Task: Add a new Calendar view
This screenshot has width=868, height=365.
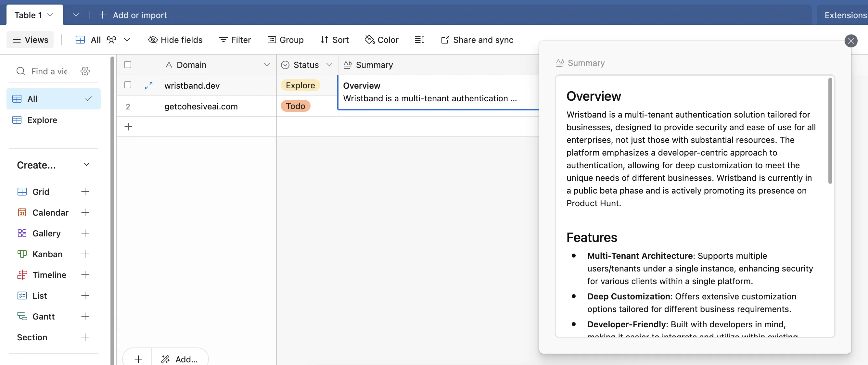Action: [85, 212]
